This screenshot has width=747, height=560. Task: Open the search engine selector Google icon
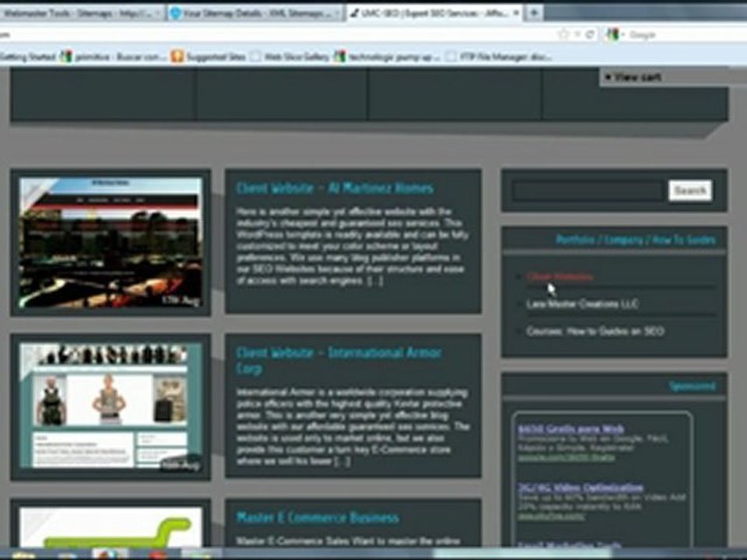(613, 34)
